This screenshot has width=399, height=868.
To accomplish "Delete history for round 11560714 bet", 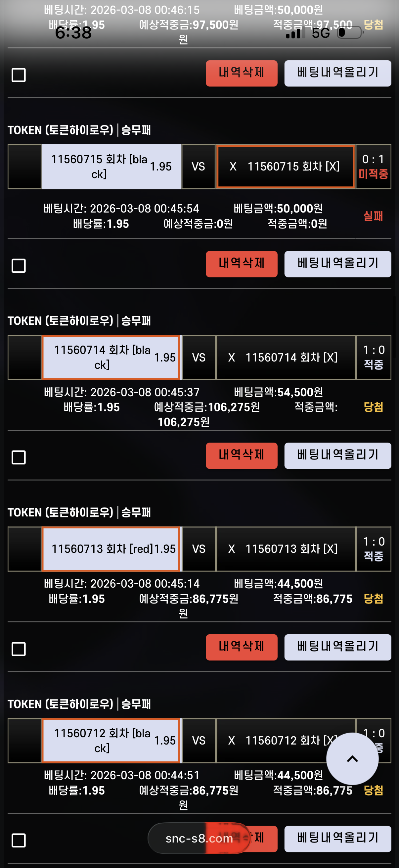I will click(x=242, y=456).
